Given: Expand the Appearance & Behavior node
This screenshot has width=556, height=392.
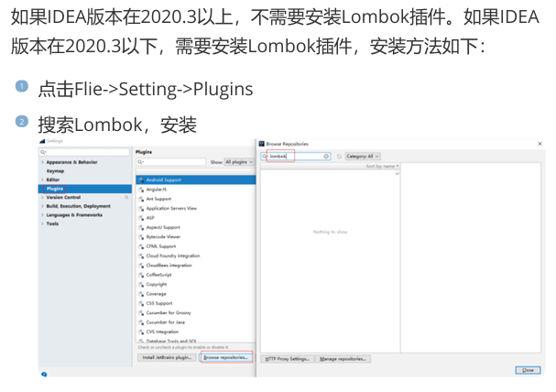Looking at the screenshot, I should coord(42,162).
